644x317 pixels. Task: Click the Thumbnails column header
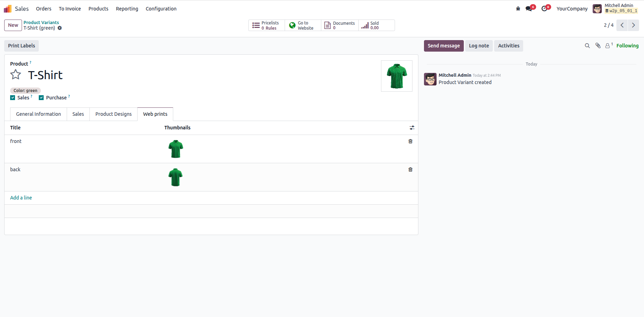(177, 128)
